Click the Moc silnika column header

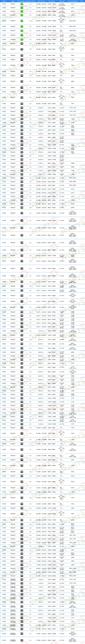pyautogui.click(x=52, y=1)
